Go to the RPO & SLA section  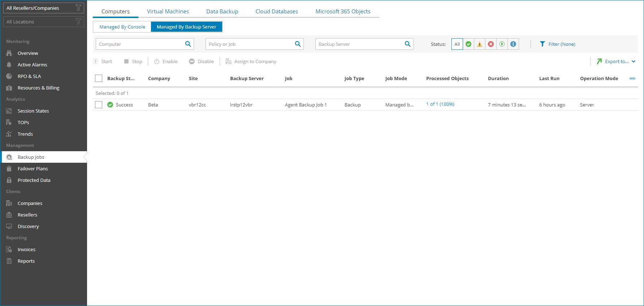click(x=29, y=76)
